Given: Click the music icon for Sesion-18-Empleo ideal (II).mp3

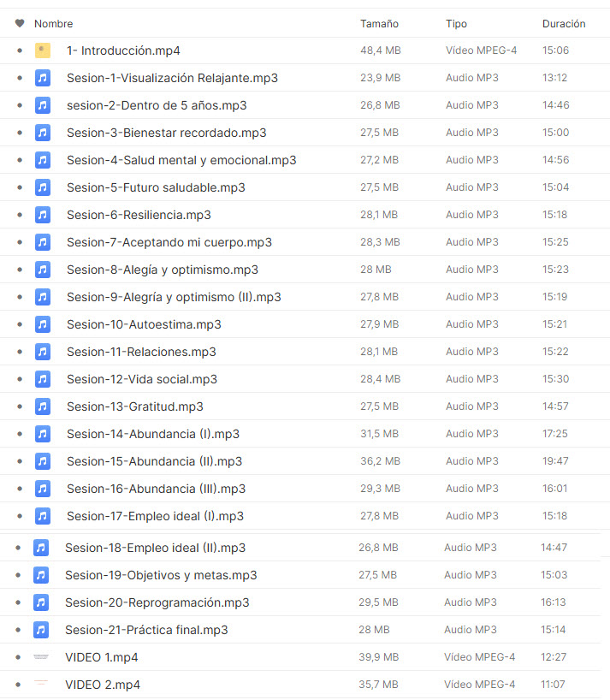Looking at the screenshot, I should coord(41,548).
